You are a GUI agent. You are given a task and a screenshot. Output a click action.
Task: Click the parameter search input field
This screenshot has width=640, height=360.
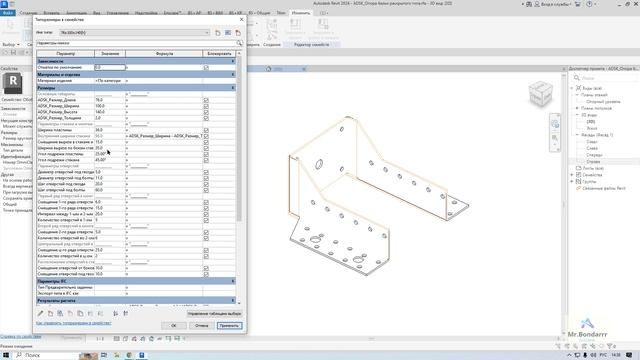point(136,43)
